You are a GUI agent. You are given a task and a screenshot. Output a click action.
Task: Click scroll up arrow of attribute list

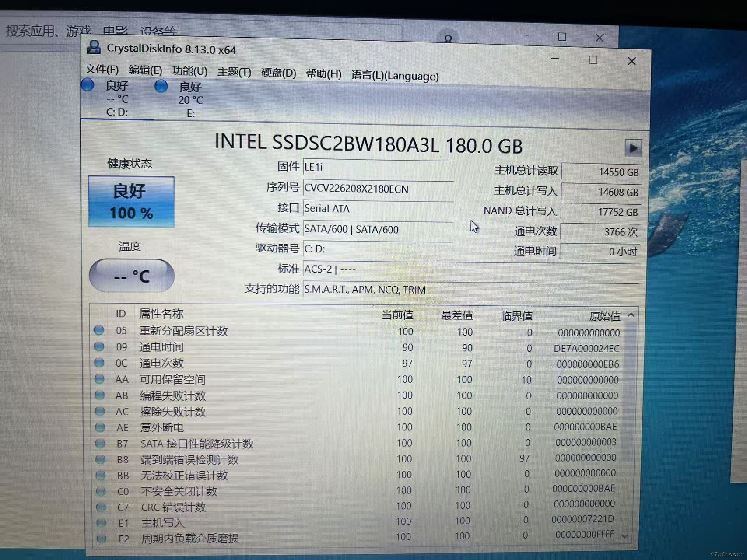click(631, 315)
